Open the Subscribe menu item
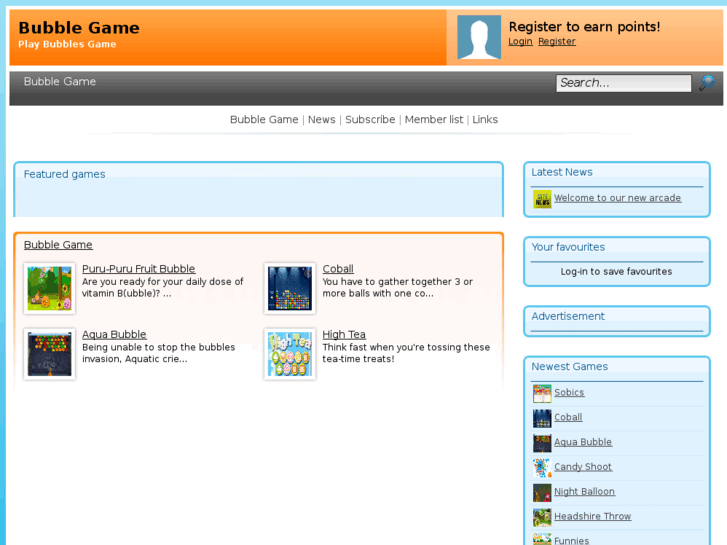The image size is (727, 545). (x=370, y=120)
